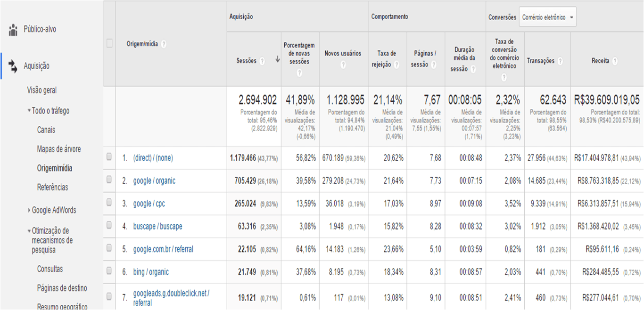Click the help icon next to Transações
This screenshot has height=310, width=644.
pyautogui.click(x=560, y=61)
